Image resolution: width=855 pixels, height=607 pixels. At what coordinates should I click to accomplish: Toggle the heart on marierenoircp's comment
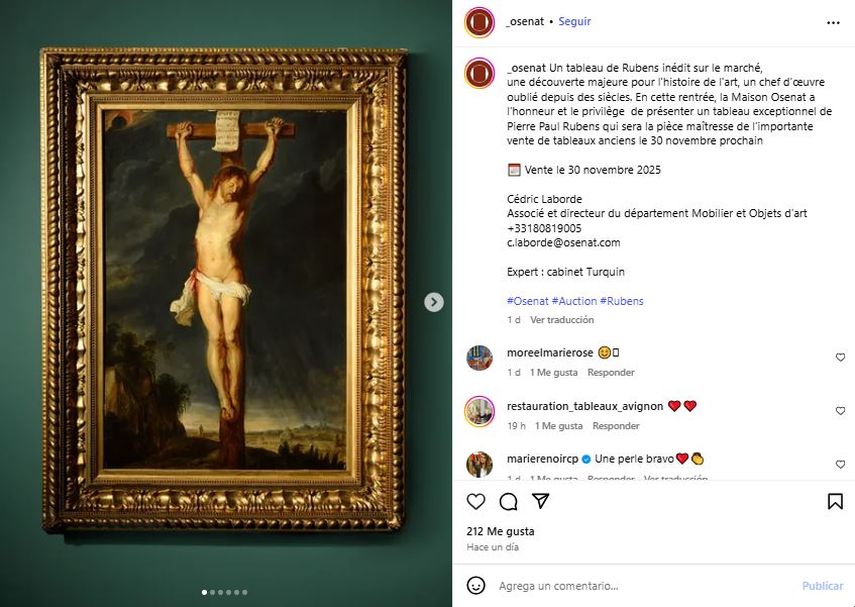(x=840, y=464)
